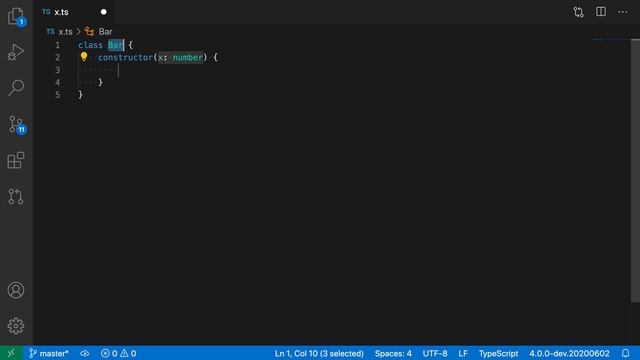The width and height of the screenshot is (640, 360).
Task: Open the remote window indicator
Action: coord(11,353)
